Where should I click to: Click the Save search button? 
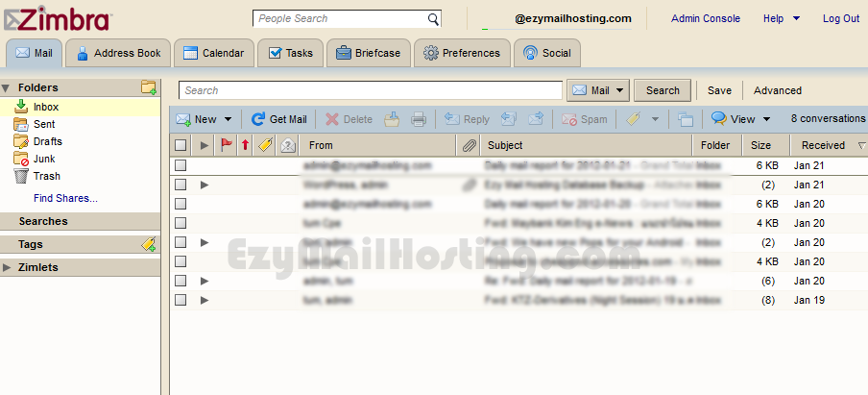pos(719,90)
